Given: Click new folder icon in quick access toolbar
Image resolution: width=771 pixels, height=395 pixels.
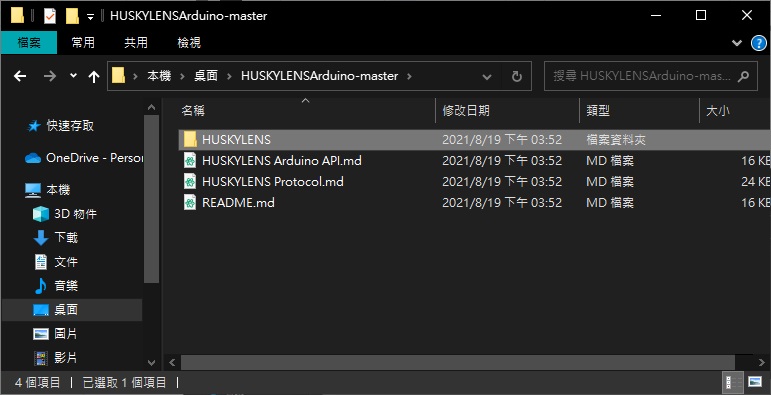Looking at the screenshot, I should (x=72, y=16).
